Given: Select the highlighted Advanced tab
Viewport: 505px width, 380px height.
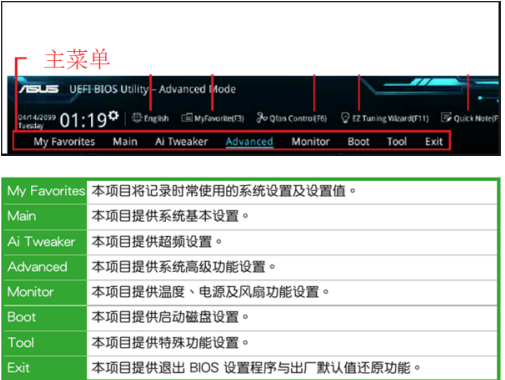Looking at the screenshot, I should [249, 142].
